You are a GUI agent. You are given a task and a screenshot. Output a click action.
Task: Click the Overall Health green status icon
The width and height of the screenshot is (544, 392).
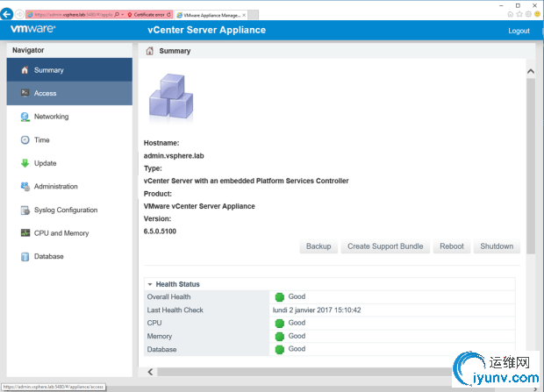(279, 297)
